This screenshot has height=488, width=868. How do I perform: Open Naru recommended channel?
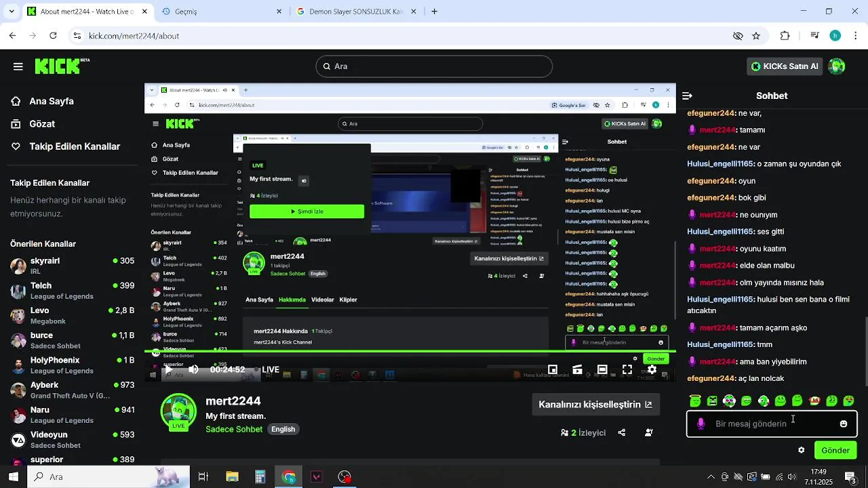coord(72,415)
